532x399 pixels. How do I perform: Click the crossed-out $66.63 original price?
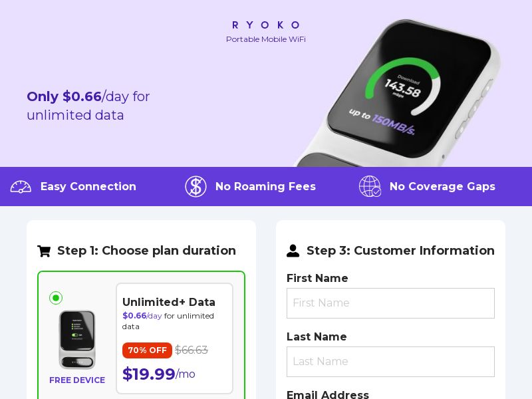coord(190,350)
